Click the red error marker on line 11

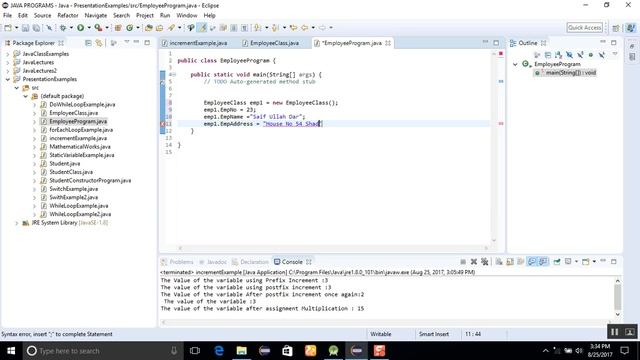coord(162,124)
